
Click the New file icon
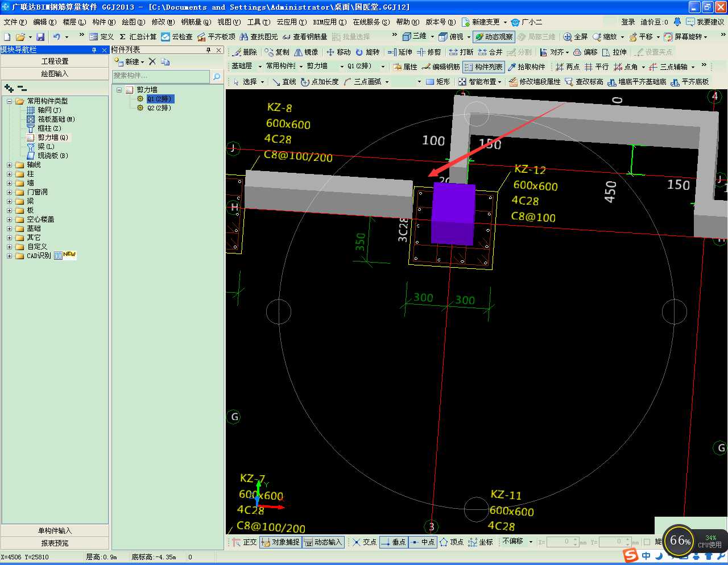pyautogui.click(x=7, y=37)
